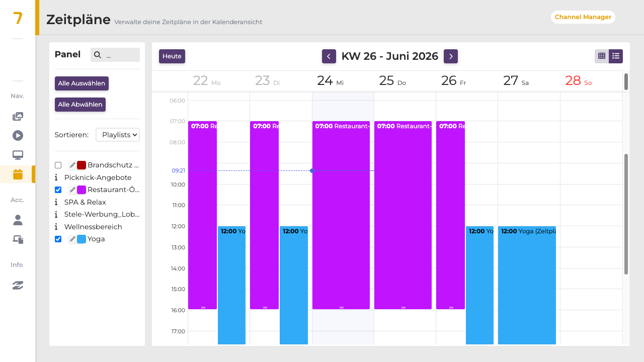Edit Yoga schedule via pencil icon
Viewport: 644px width, 362px height.
[72, 239]
